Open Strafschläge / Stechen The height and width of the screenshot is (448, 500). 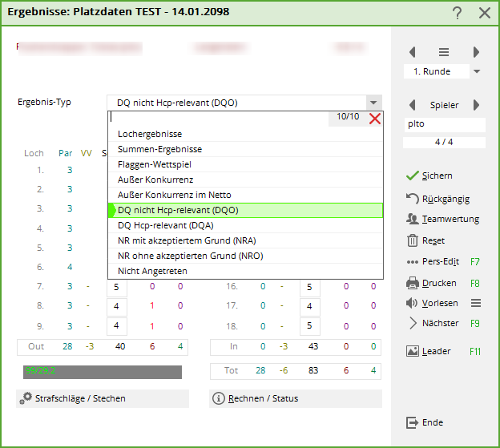tap(103, 398)
